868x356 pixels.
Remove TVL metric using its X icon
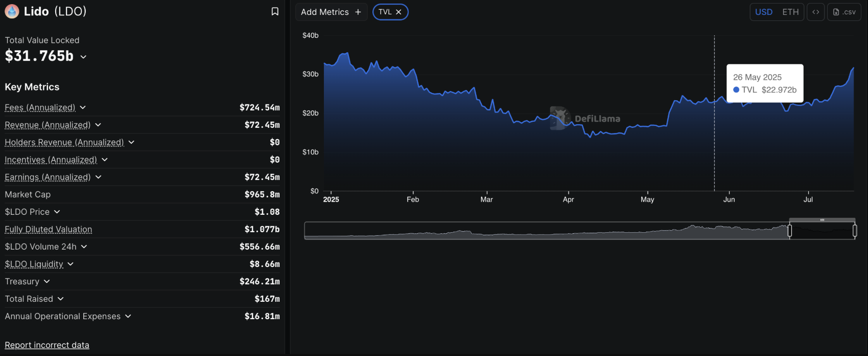click(399, 12)
